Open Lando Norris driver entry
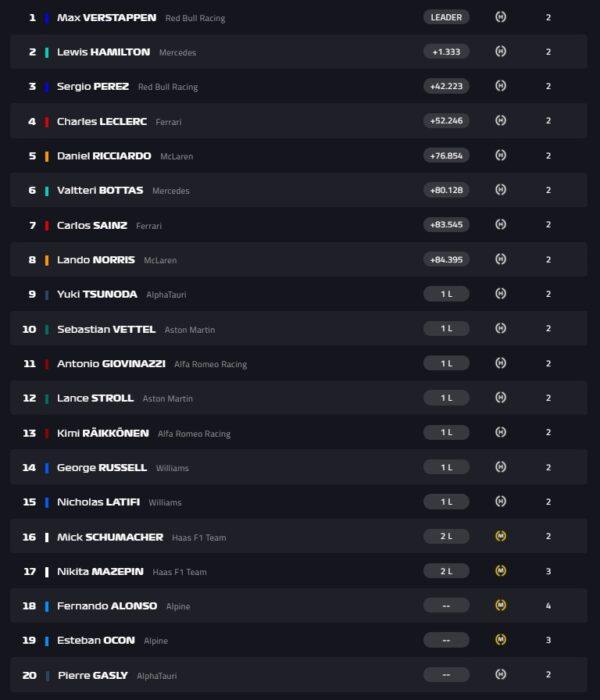Image resolution: width=600 pixels, height=700 pixels. point(96,260)
